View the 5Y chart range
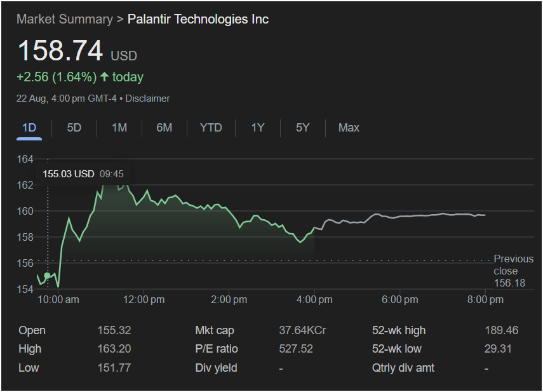The width and height of the screenshot is (543, 392). [302, 128]
